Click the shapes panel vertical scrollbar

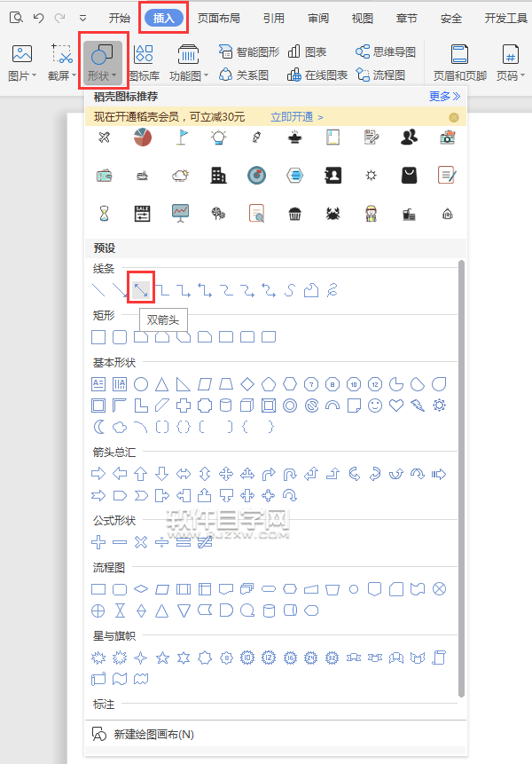point(461,479)
